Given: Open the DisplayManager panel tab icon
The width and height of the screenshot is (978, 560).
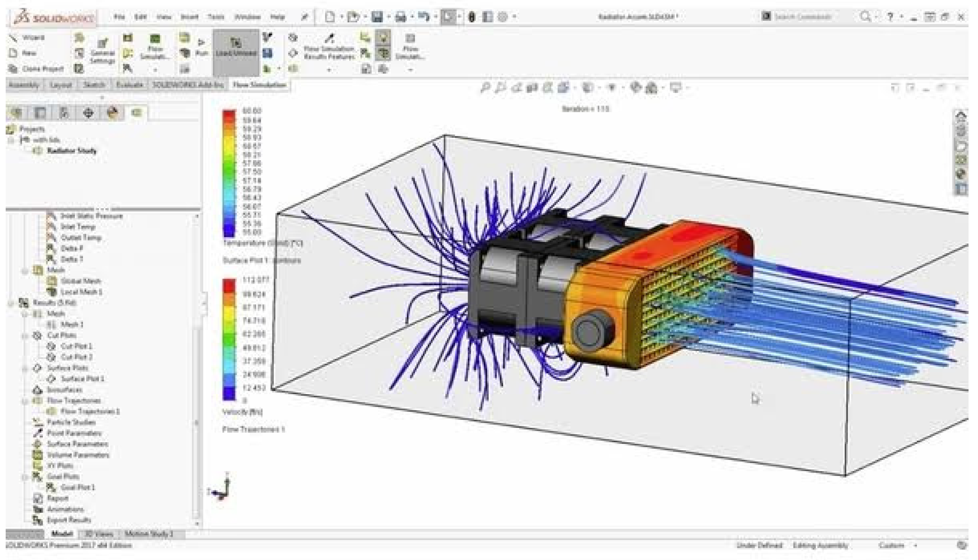Looking at the screenshot, I should (112, 113).
